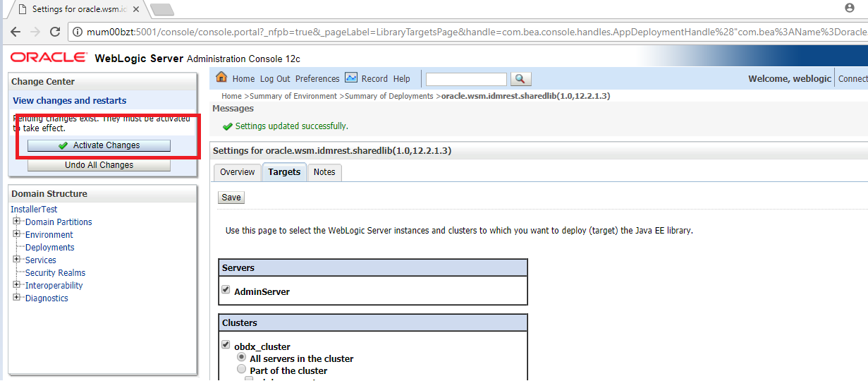This screenshot has height=381, width=868.
Task: Click Home in the toolbar
Action: [243, 79]
